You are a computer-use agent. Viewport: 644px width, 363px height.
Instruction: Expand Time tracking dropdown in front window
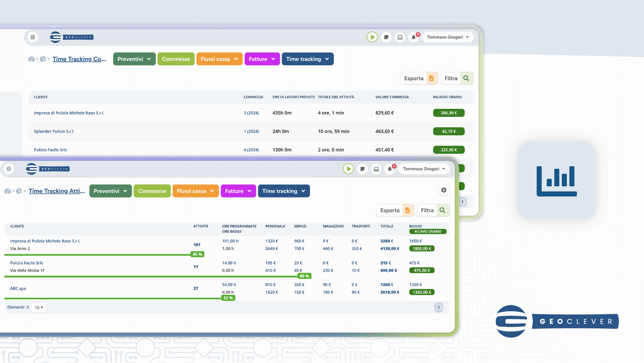(x=284, y=191)
